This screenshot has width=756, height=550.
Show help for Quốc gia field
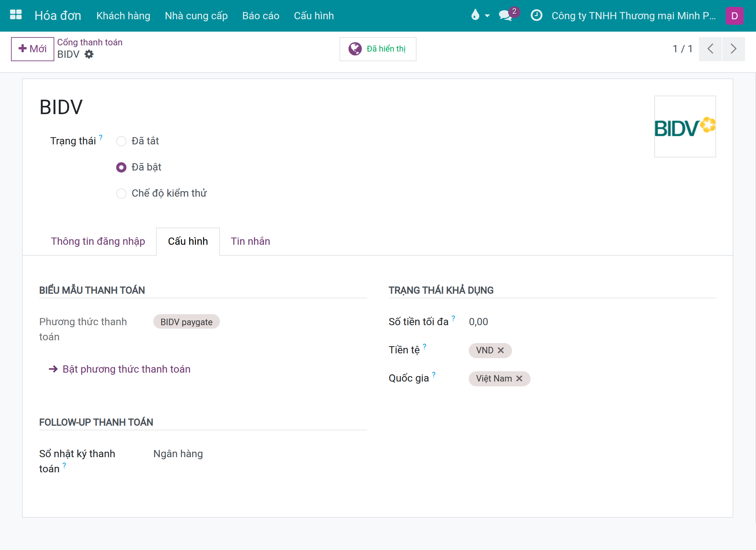click(434, 374)
